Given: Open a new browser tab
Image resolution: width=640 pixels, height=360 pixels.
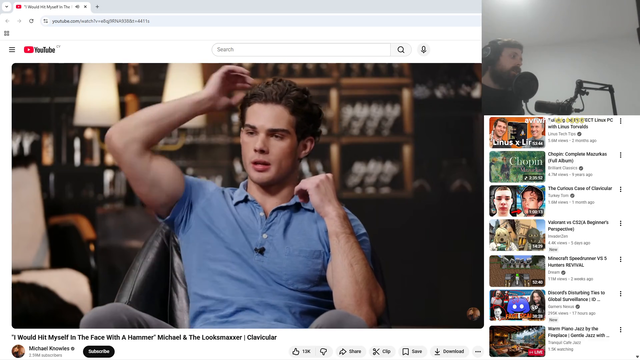Looking at the screenshot, I should point(97,7).
